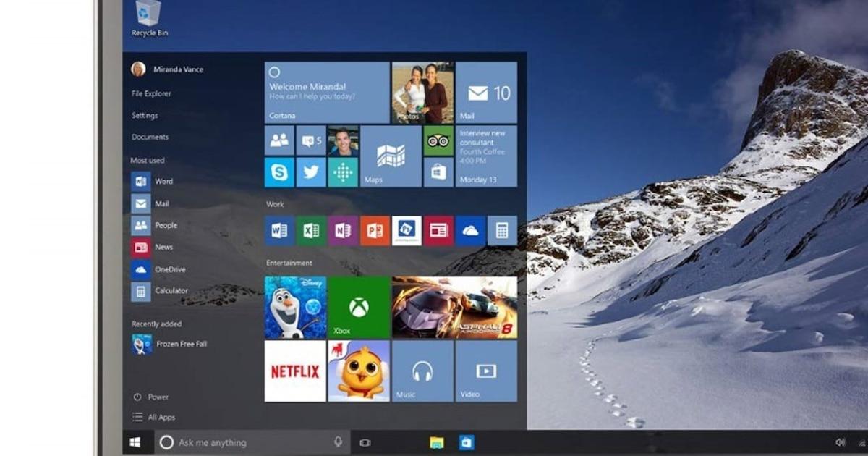Image resolution: width=868 pixels, height=456 pixels.
Task: Open the All Apps list
Action: (153, 417)
